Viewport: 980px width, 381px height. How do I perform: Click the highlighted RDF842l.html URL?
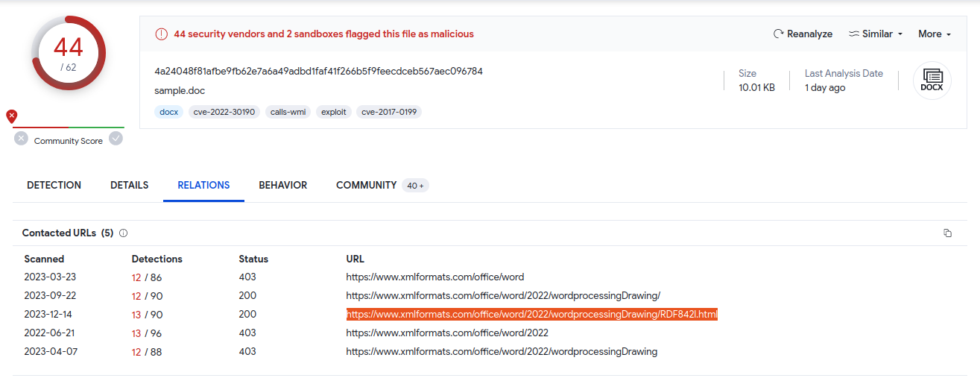531,315
